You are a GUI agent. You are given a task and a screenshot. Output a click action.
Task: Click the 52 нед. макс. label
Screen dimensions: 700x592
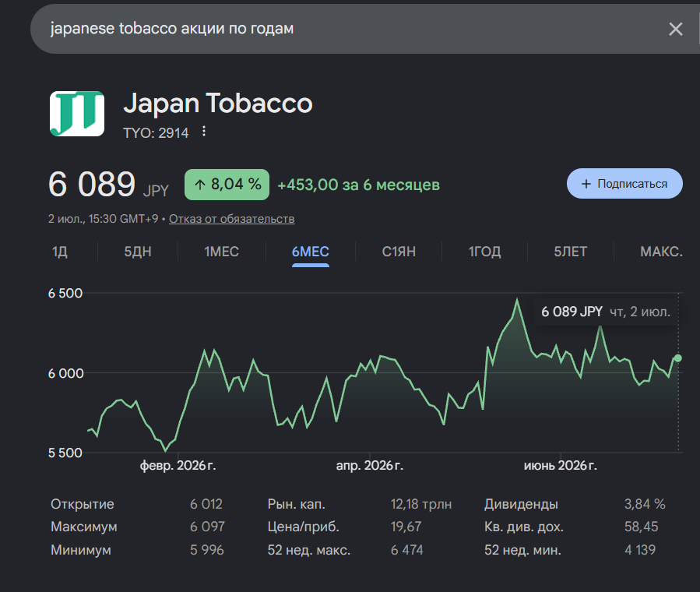click(x=309, y=550)
